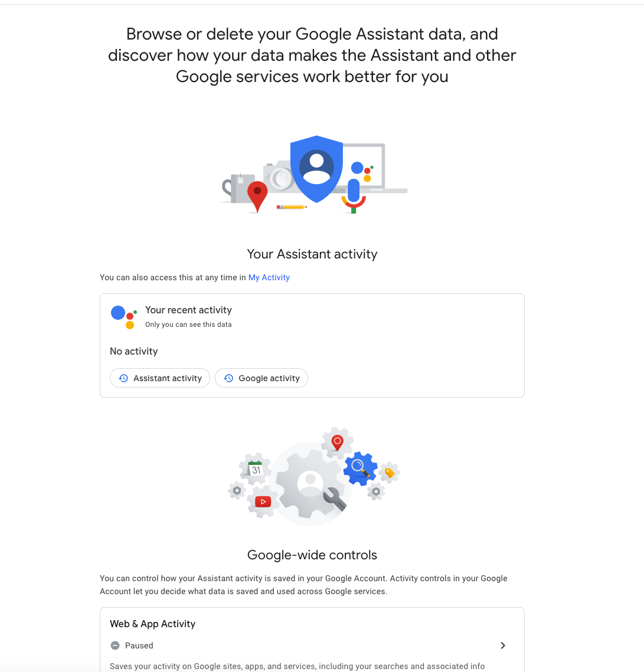This screenshot has height=672, width=644.
Task: Select the Assistant activity button
Action: (x=159, y=378)
